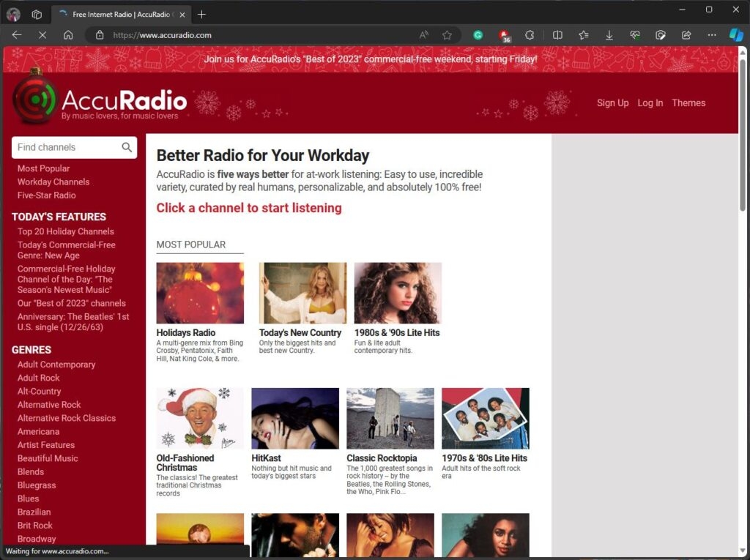Select Artist Features genre
750x560 pixels.
(46, 445)
